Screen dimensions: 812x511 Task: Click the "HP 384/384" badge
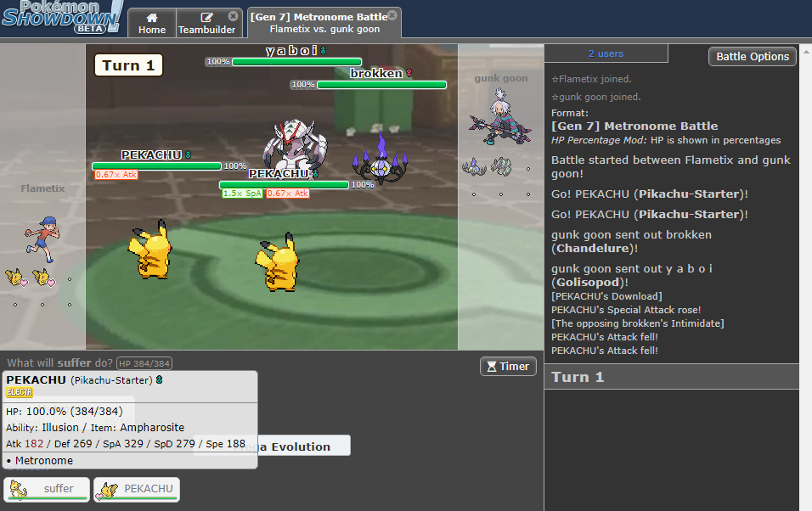144,363
